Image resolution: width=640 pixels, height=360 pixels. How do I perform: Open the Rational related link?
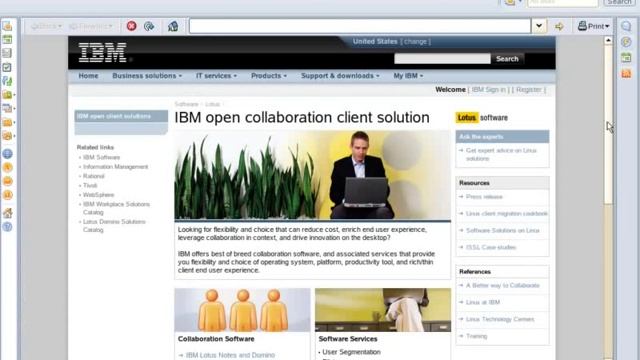[93, 176]
